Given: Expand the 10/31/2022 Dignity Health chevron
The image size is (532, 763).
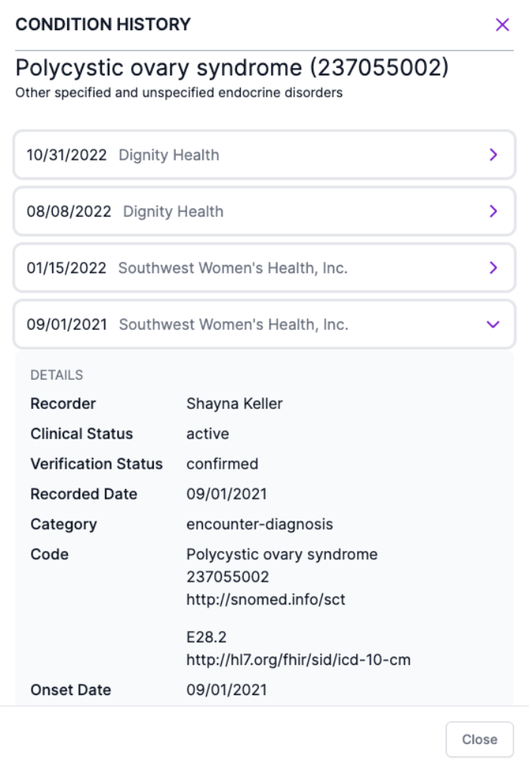Looking at the screenshot, I should (494, 155).
